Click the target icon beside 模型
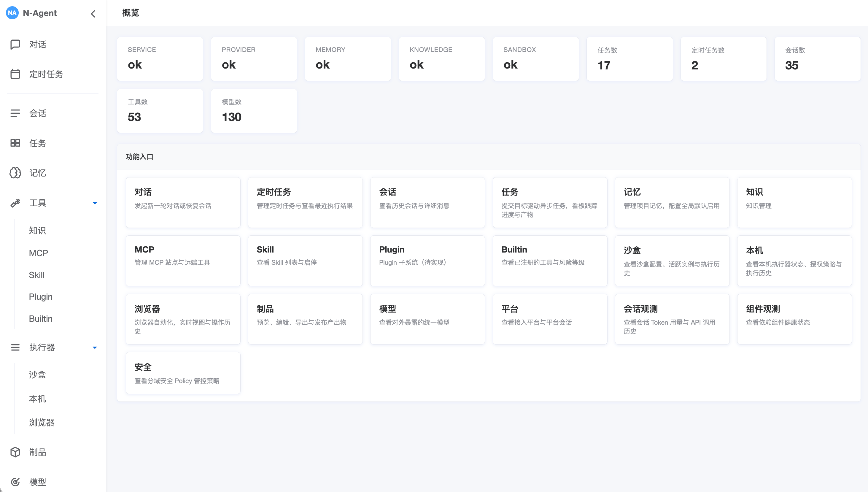 pyautogui.click(x=15, y=482)
